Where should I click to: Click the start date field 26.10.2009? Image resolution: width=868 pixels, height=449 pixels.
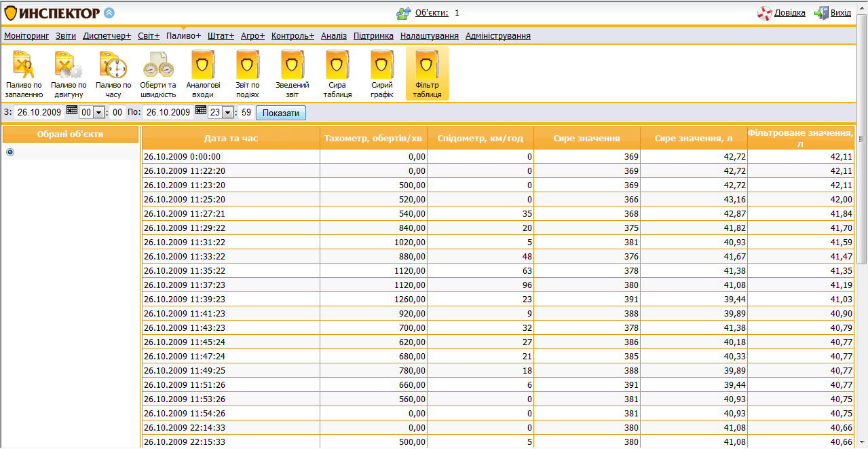pos(39,113)
